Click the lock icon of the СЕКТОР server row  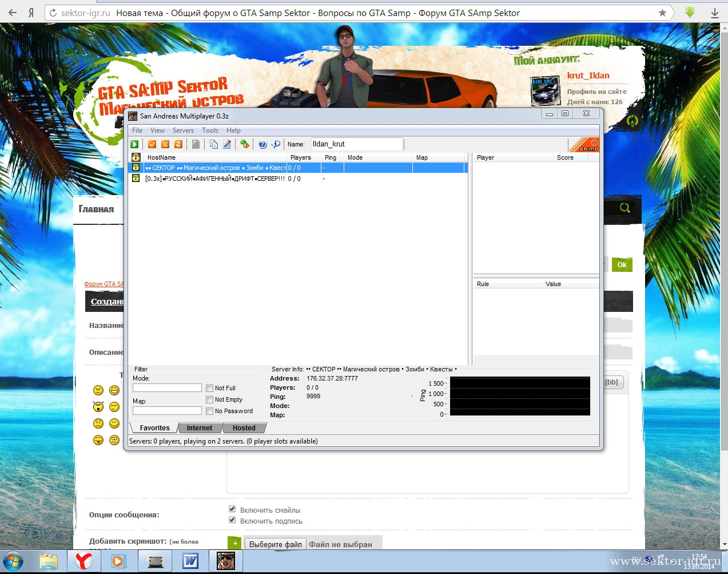pos(136,168)
